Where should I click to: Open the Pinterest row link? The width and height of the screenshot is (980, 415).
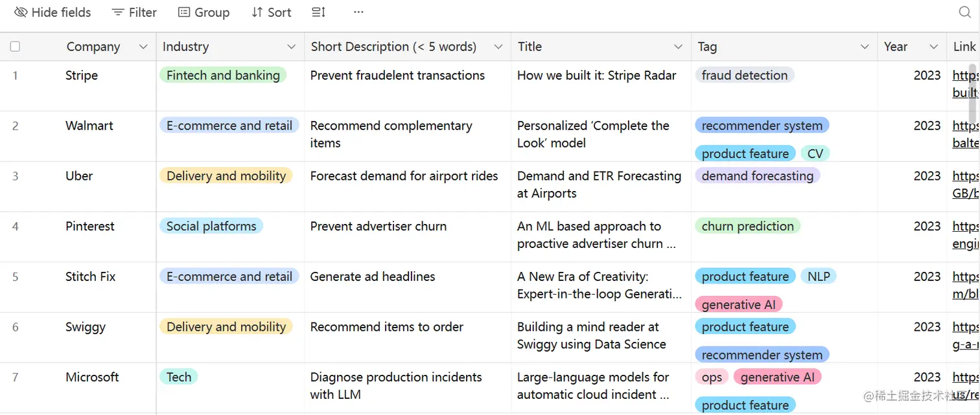pos(966,235)
